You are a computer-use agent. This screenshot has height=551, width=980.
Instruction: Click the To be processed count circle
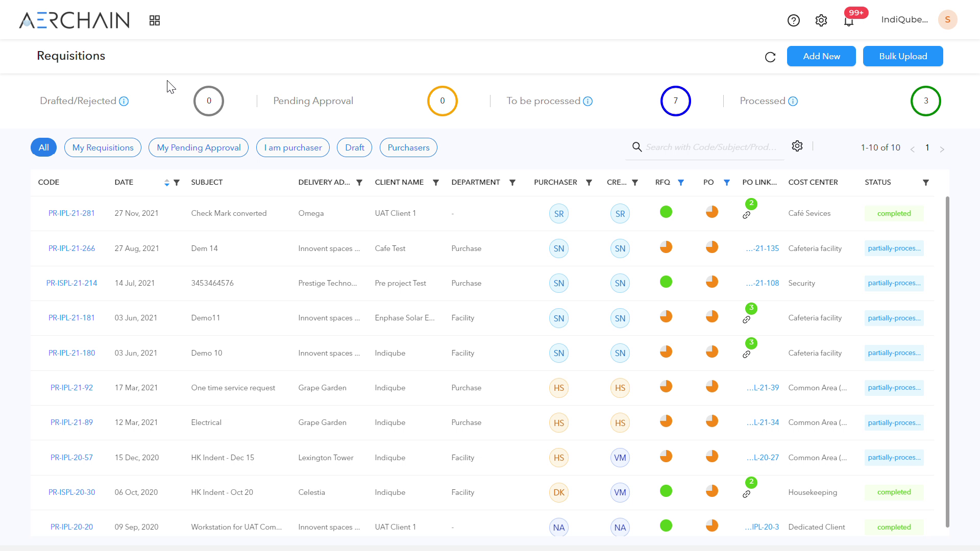click(x=675, y=101)
